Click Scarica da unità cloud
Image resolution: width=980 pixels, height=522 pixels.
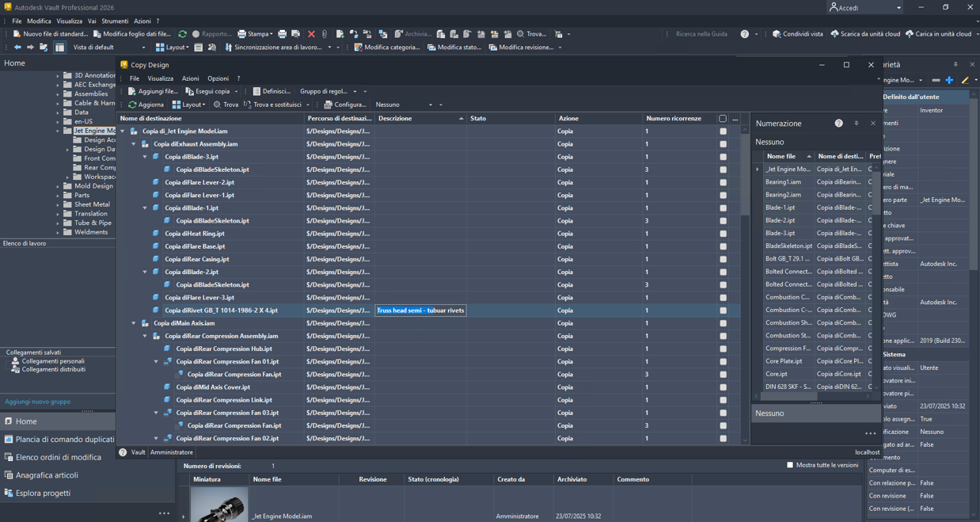(x=864, y=34)
